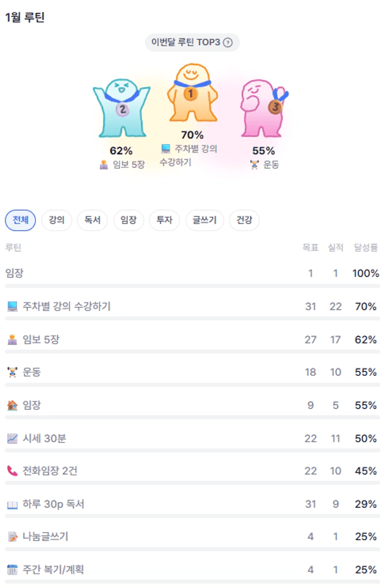Screen dimensions: 387x588
Task: Click the laptop icon beside 주차별 강의 수강하기 row
Action: tap(12, 307)
